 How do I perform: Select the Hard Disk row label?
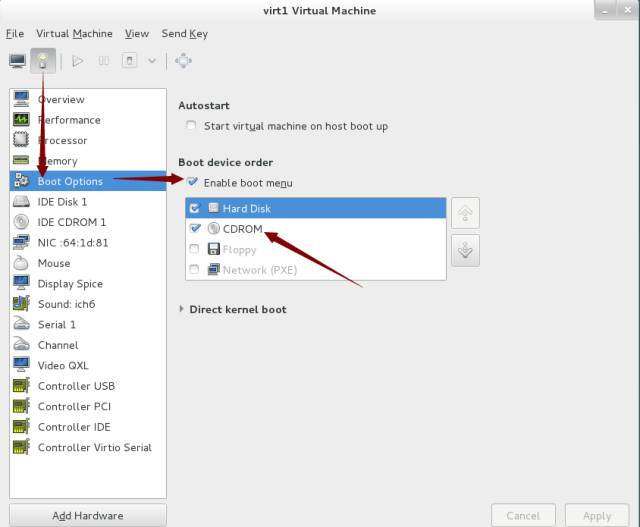coord(247,209)
